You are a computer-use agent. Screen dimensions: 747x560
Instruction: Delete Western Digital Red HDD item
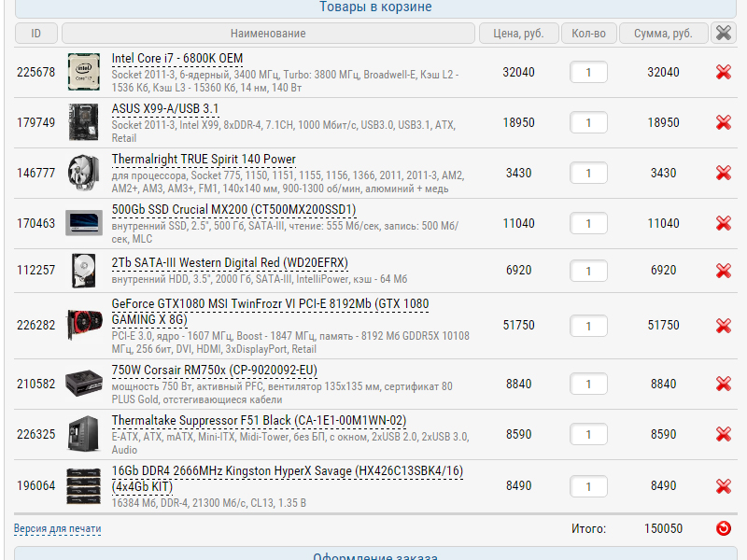[x=723, y=271]
